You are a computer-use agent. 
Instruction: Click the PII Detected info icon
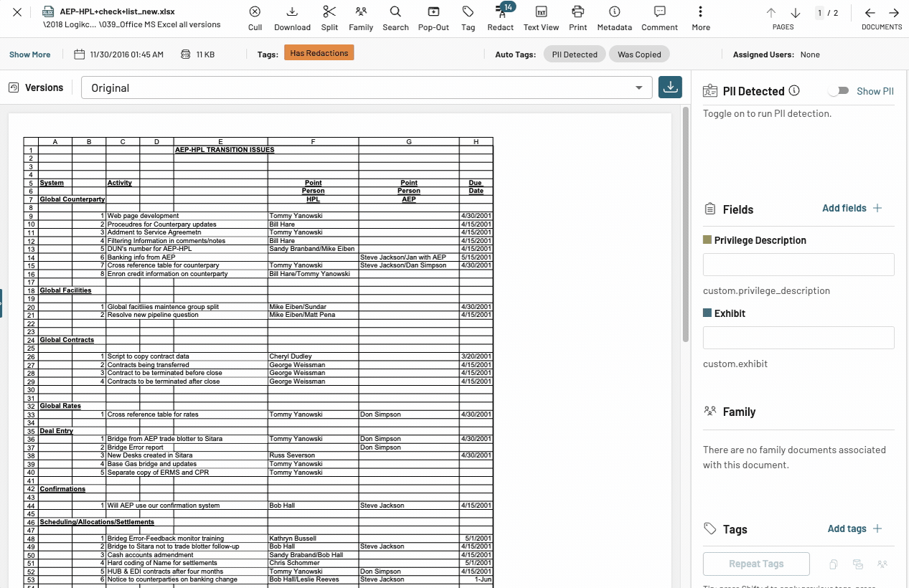point(794,90)
